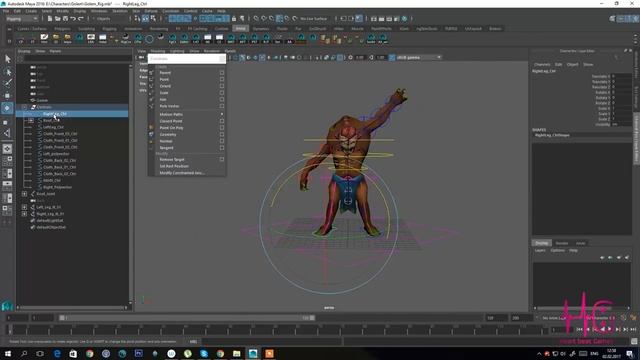This screenshot has width=640, height=360.
Task: Activate the highlighted Move tool in toolbox
Action: pos(7,108)
